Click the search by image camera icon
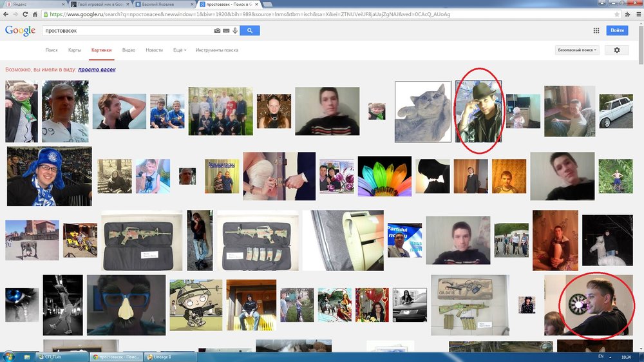Viewport: 644px width, 362px height. (218, 30)
